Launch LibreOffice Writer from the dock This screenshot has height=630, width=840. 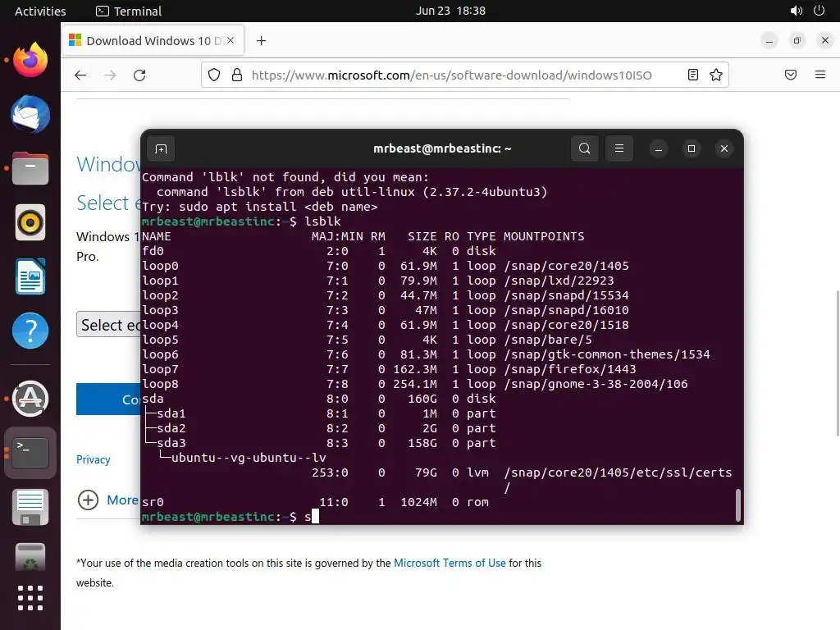(30, 276)
